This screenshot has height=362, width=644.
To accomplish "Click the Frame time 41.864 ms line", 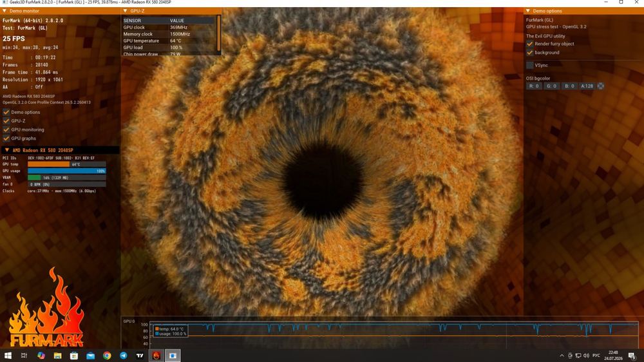I will coord(30,72).
